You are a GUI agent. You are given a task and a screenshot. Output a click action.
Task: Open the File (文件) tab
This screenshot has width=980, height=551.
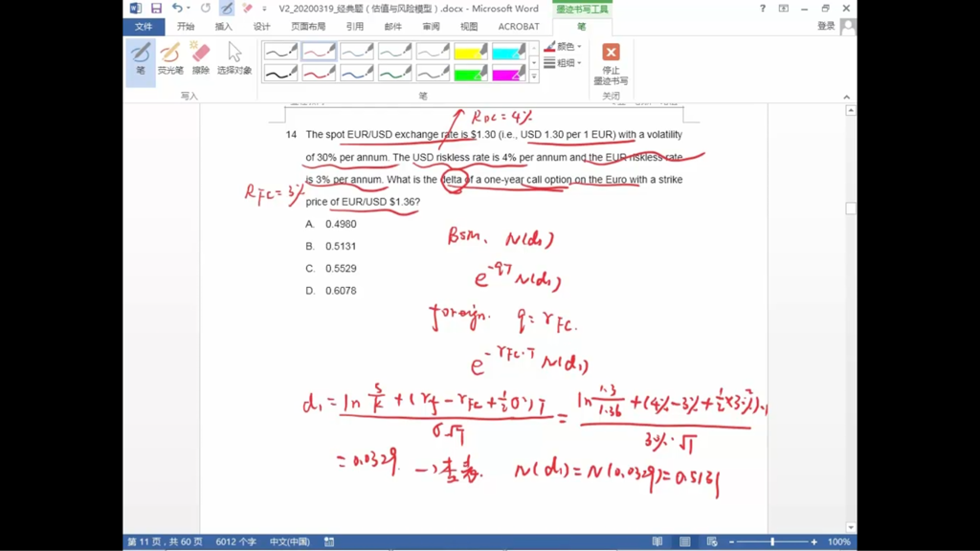(144, 26)
